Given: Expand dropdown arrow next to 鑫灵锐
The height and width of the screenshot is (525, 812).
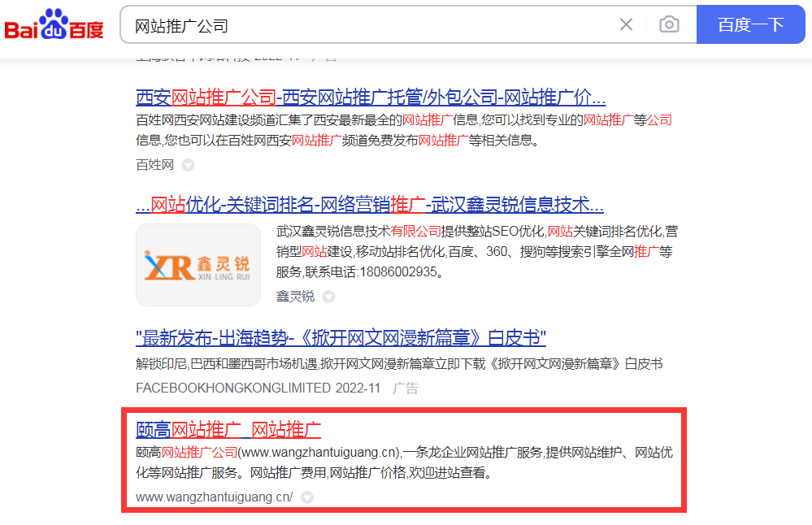Looking at the screenshot, I should pos(328,297).
